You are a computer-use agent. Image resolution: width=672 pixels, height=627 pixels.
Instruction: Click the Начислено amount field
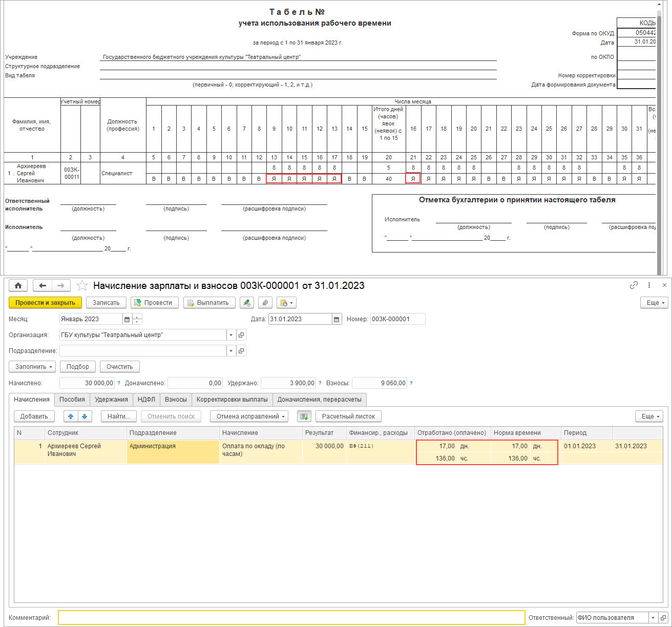pyautogui.click(x=87, y=383)
